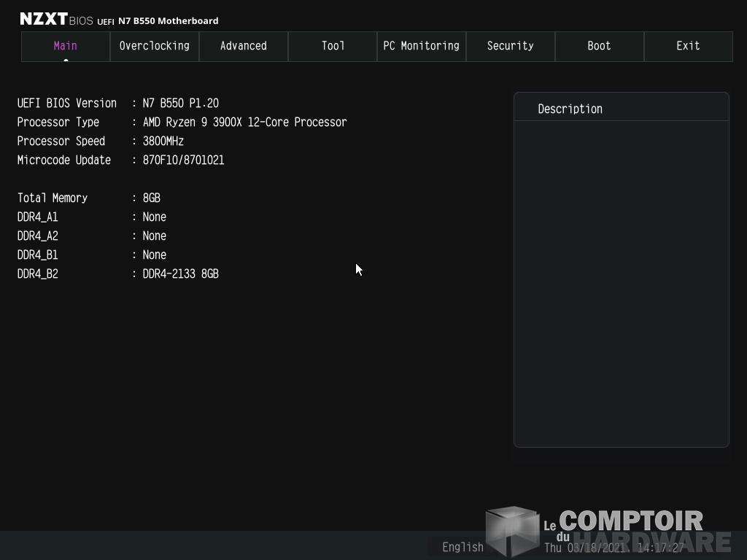Click the DDR4_B2 DDR4-2133 8GB entry
747x560 pixels.
point(180,274)
